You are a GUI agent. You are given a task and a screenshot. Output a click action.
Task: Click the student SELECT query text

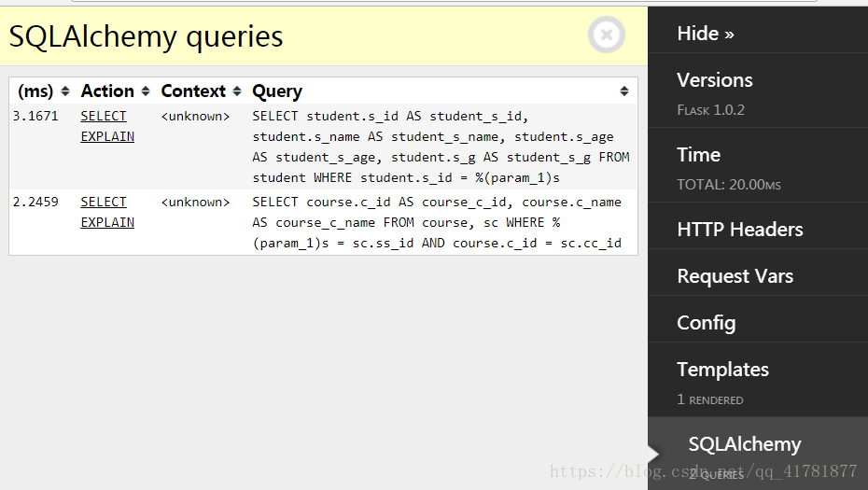tap(441, 147)
